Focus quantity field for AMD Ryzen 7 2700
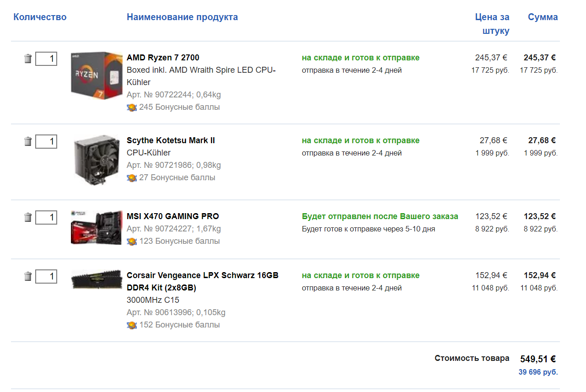Viewport: 586px width, 392px height. [x=46, y=59]
